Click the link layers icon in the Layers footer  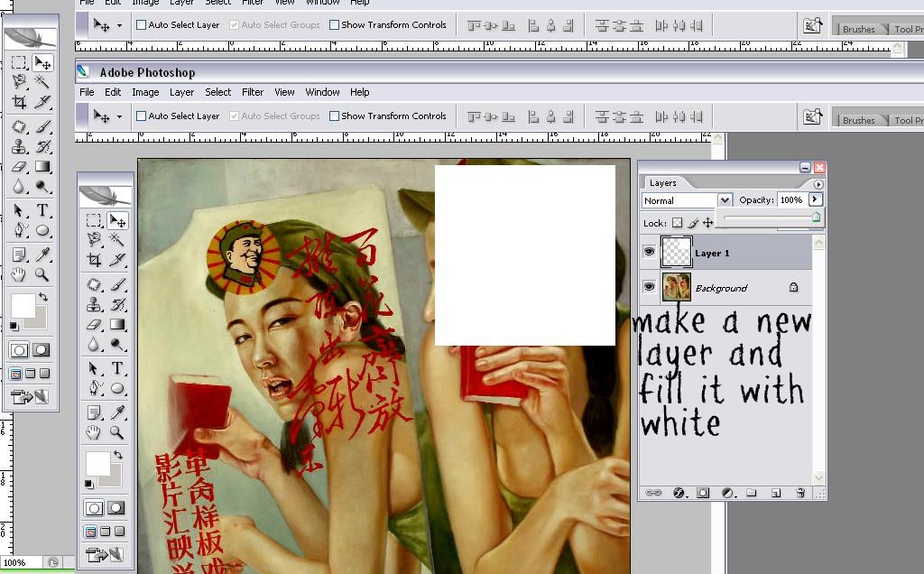653,493
